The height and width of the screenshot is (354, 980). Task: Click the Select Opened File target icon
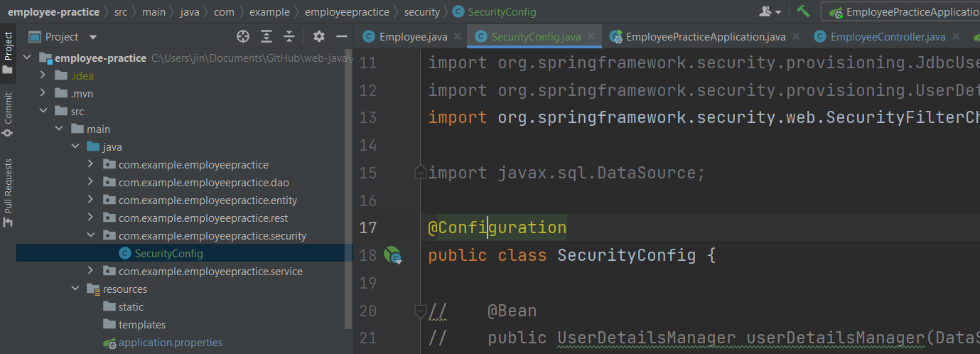(243, 36)
